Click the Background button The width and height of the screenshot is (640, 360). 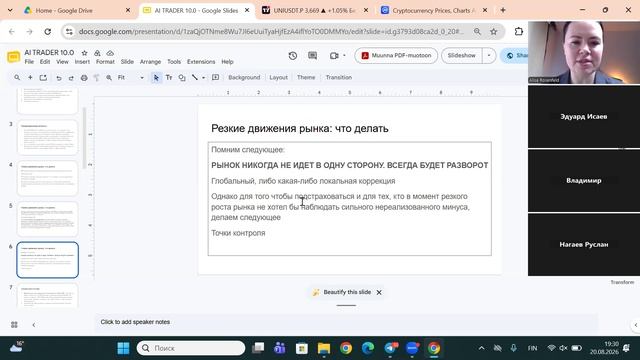[244, 78]
